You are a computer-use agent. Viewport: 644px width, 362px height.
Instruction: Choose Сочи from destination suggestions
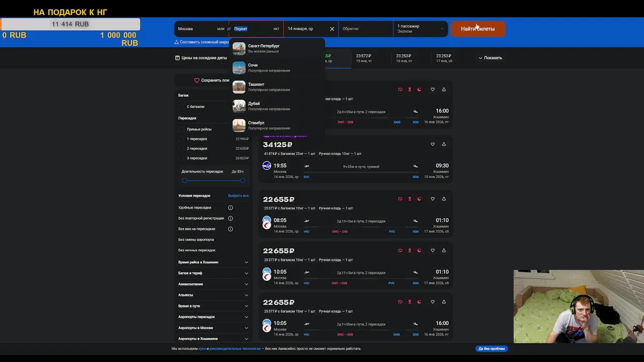277,68
